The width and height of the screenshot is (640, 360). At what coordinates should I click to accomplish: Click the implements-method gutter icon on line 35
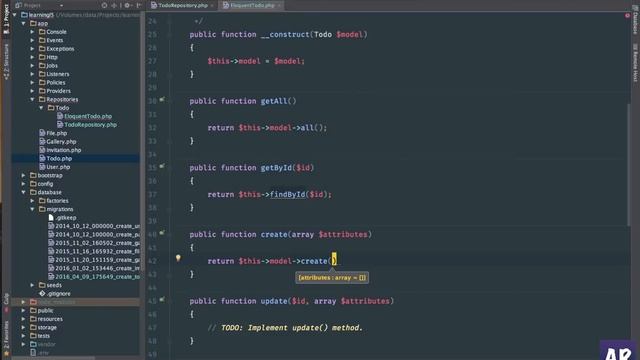[162, 167]
